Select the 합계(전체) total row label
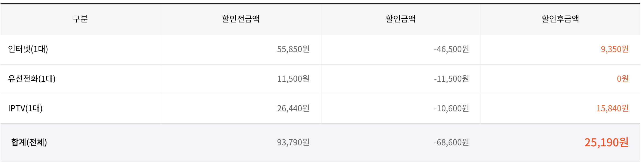The image size is (644, 165). (29, 142)
